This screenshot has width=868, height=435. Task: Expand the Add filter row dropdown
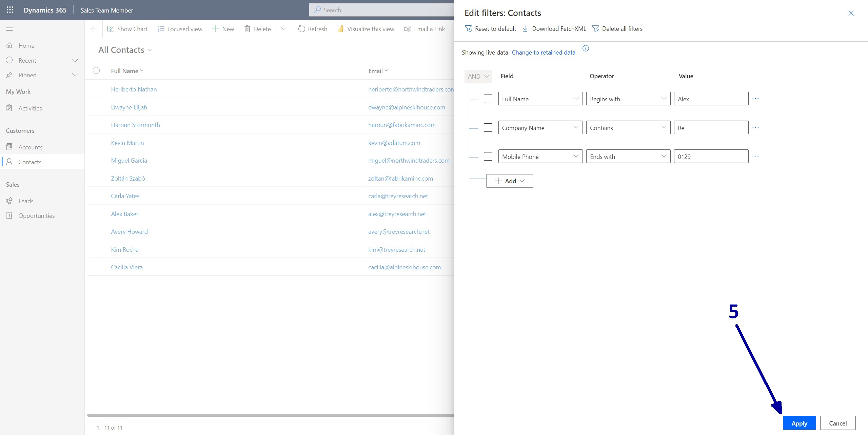510,181
